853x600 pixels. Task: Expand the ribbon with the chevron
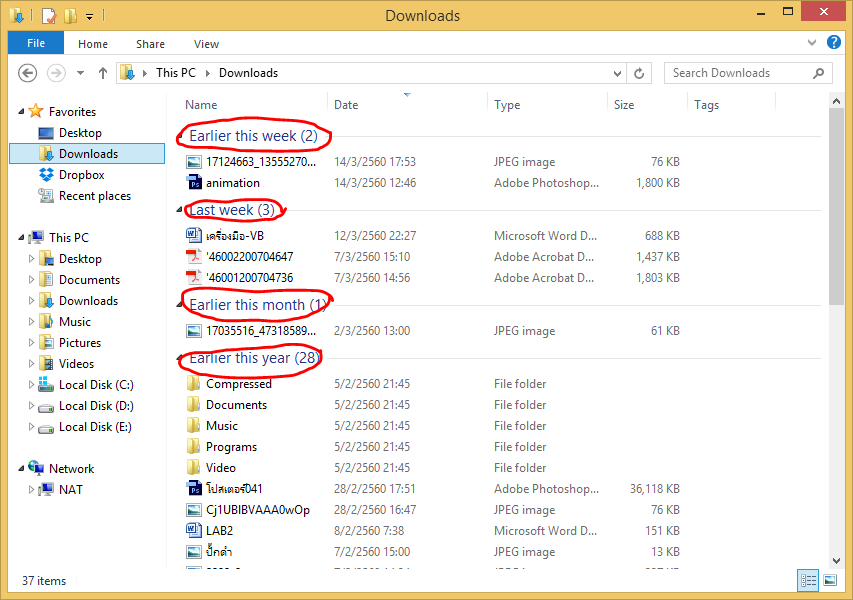812,44
